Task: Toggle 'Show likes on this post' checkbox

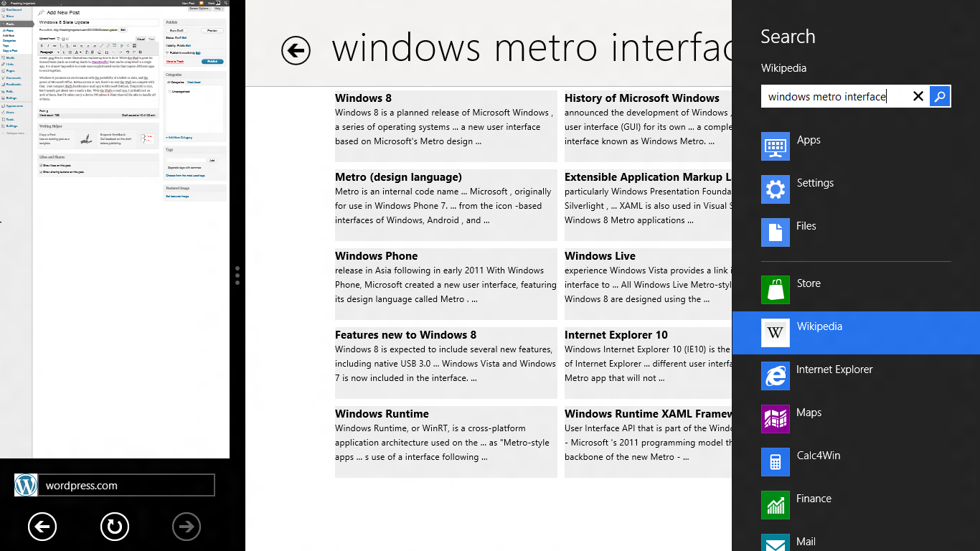Action: (41, 165)
